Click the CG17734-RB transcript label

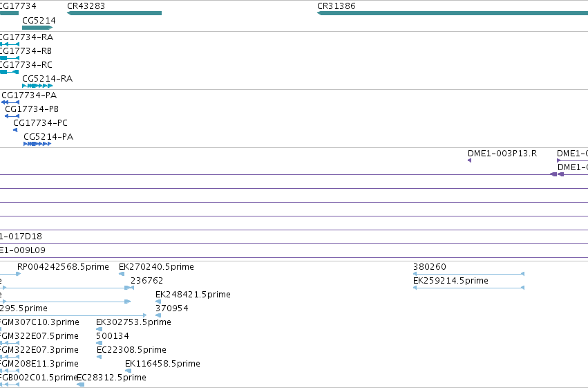tap(26, 51)
